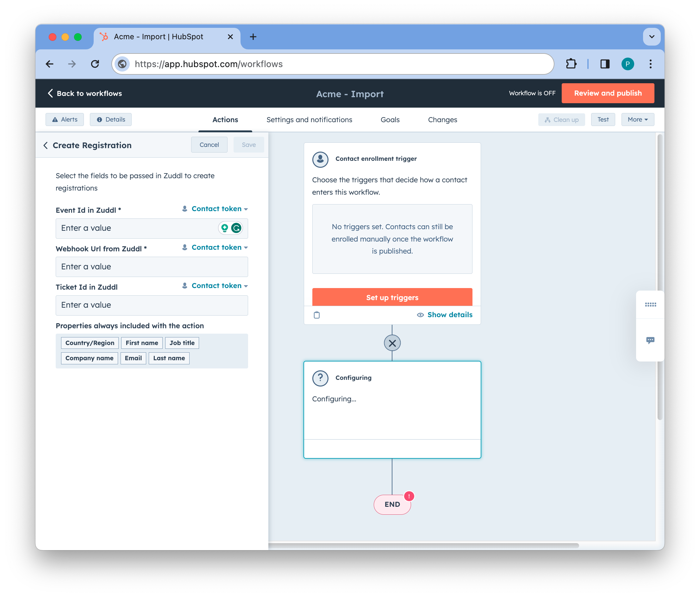The image size is (700, 597).
Task: Toggle browser side panel icon
Action: 605,64
